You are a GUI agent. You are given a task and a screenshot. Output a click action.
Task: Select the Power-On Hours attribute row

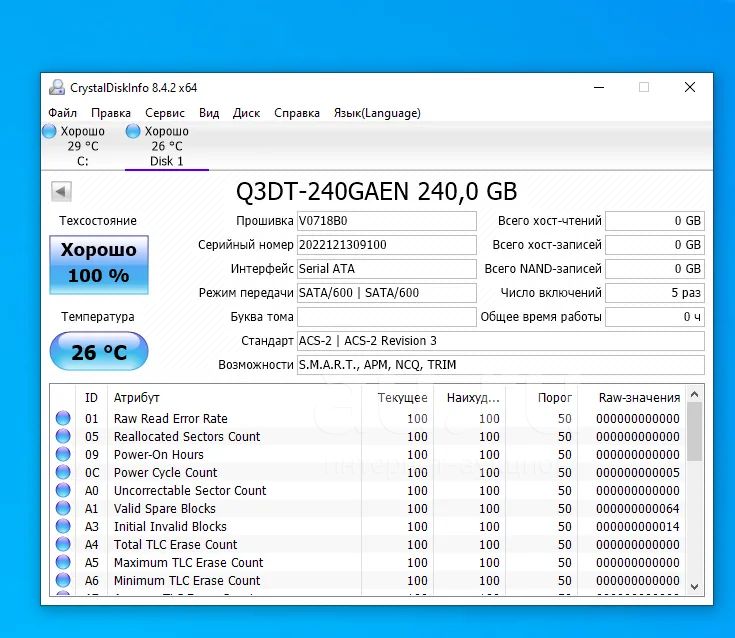(x=368, y=454)
